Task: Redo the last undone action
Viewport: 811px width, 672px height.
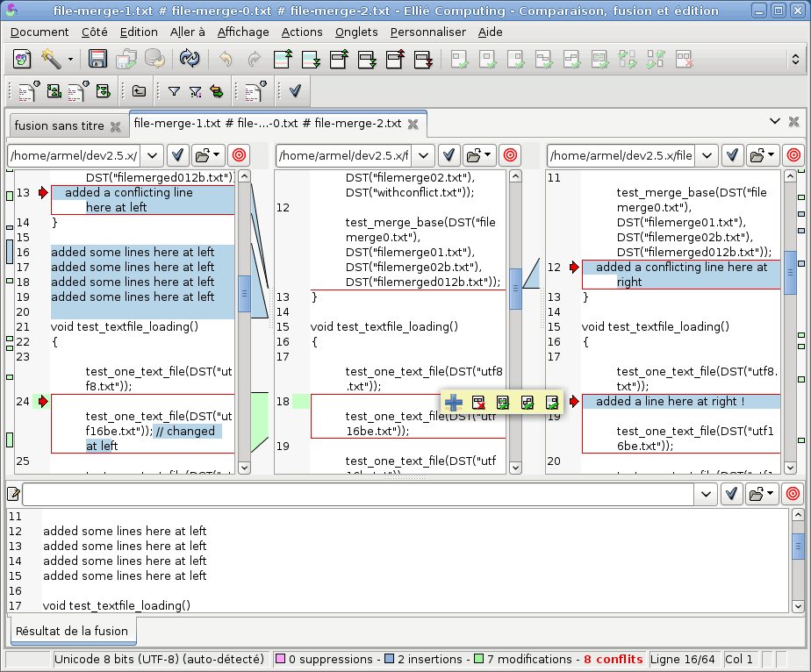Action: 253,60
